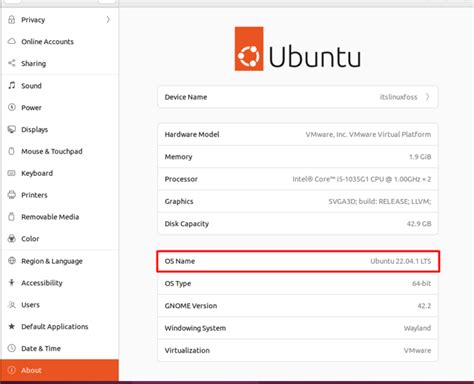Click the 64-bit OS type value

coord(421,283)
